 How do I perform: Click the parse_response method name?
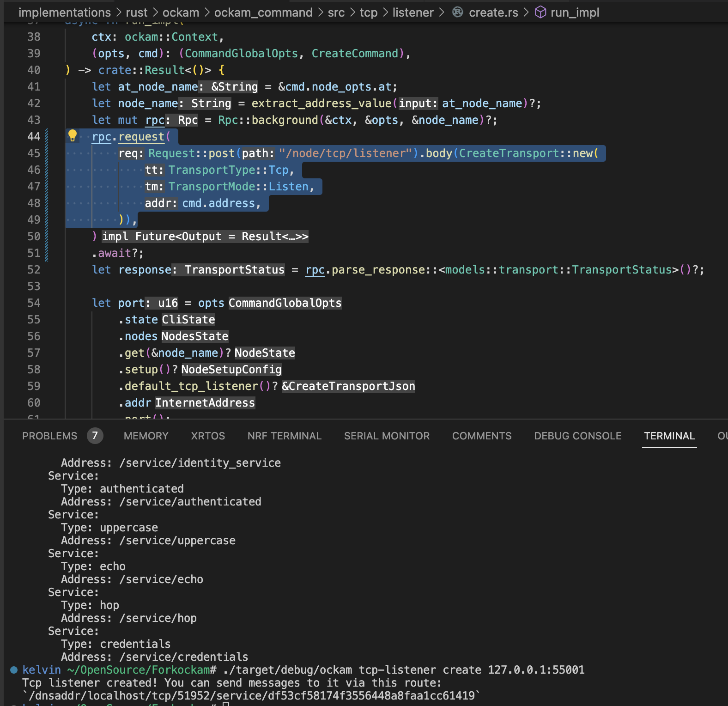point(378,269)
